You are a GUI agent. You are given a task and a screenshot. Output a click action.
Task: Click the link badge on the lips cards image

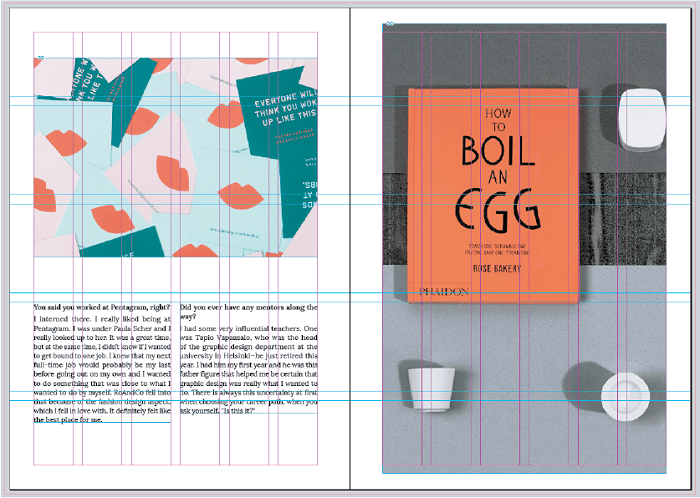pos(41,57)
